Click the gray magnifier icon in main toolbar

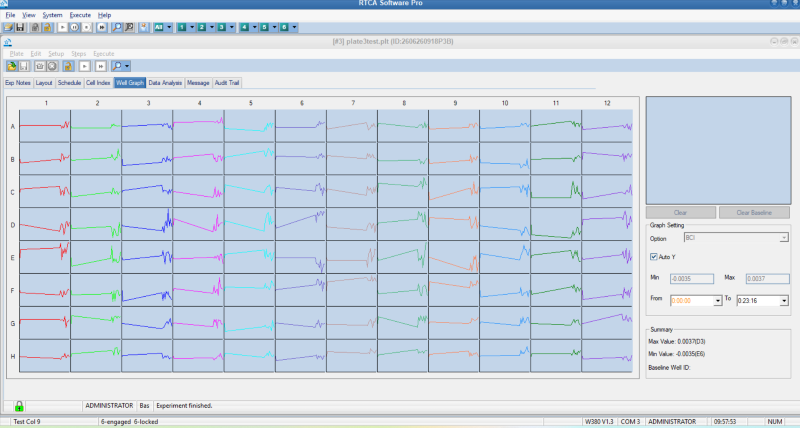[x=129, y=28]
